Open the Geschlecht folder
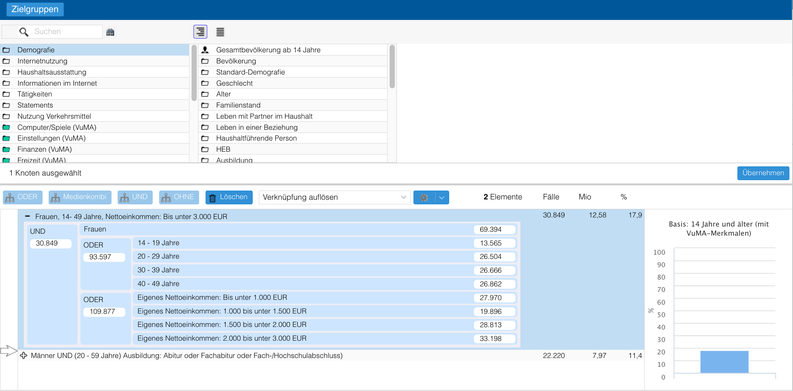 293,83
